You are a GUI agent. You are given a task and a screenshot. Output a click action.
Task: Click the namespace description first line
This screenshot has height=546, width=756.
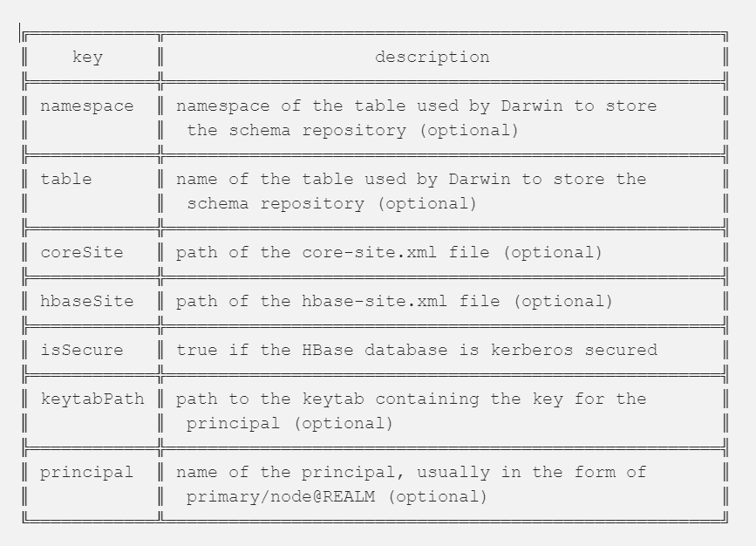416,106
